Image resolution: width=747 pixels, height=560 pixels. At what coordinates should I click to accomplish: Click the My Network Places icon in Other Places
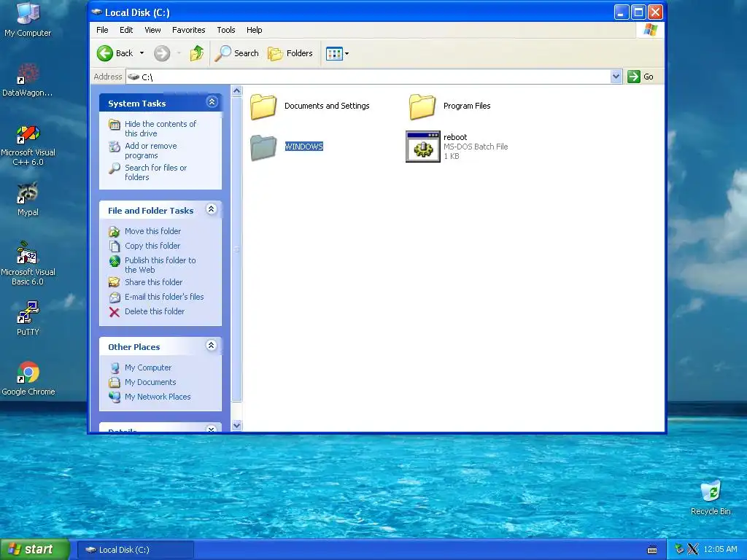(115, 397)
